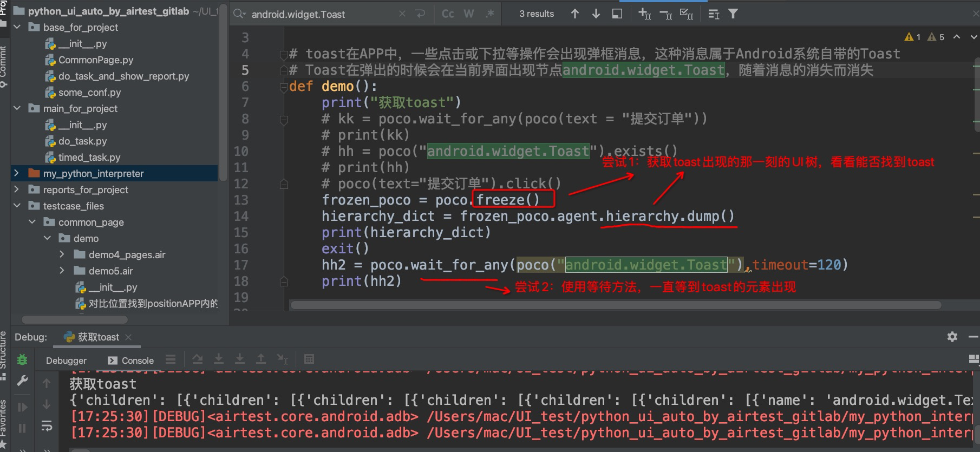Toggle Words (W) search option
The image size is (980, 452).
point(469,14)
